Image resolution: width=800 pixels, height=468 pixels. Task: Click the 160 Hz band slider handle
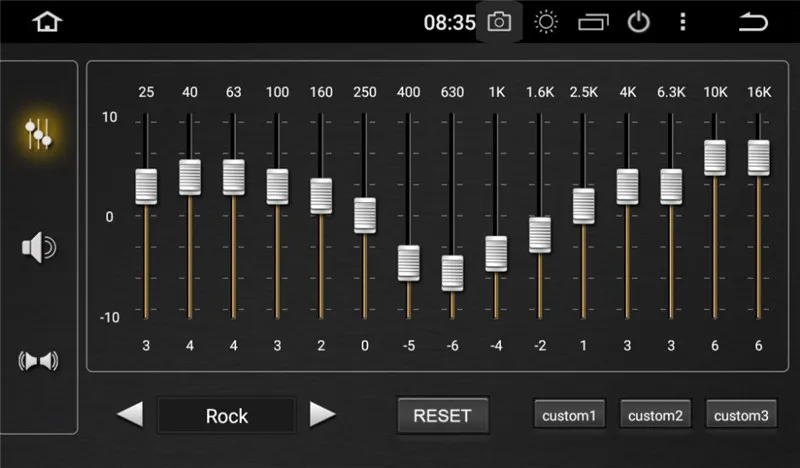coord(321,196)
